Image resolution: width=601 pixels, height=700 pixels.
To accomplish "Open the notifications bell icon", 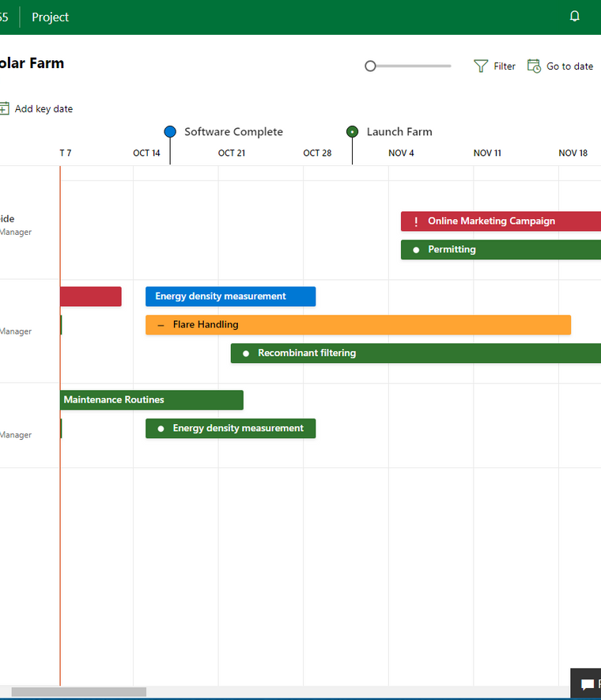I will (575, 17).
